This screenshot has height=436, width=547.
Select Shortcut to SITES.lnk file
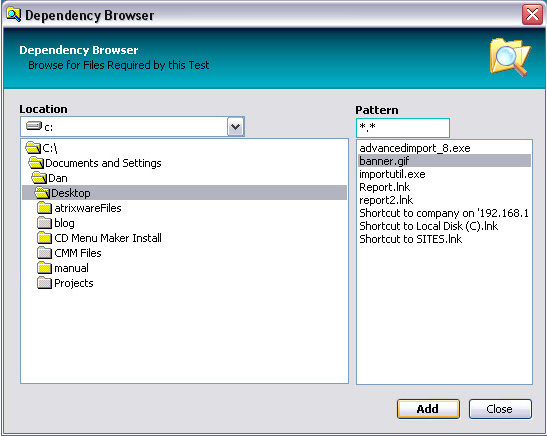click(x=411, y=239)
